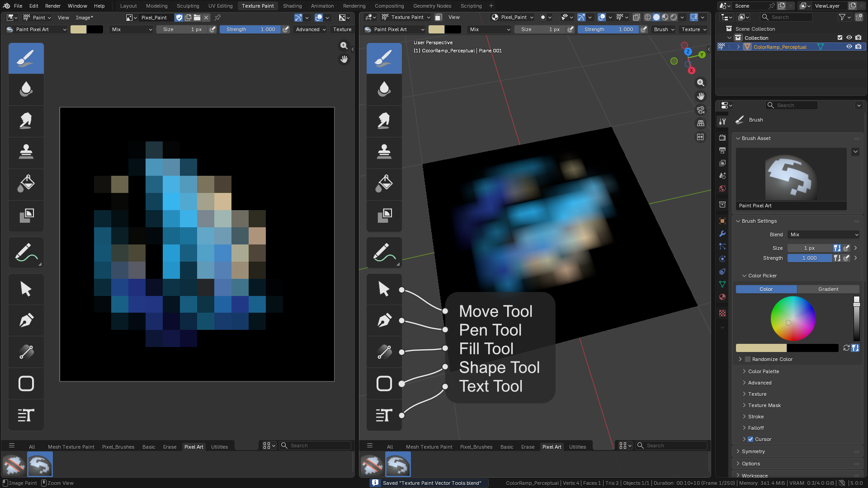
Task: Switch color picker to Gradient
Action: (828, 289)
